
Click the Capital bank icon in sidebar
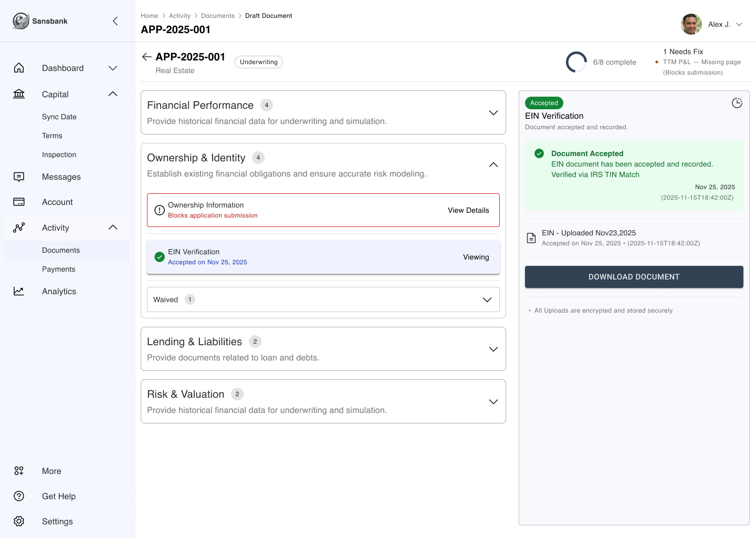coord(19,94)
